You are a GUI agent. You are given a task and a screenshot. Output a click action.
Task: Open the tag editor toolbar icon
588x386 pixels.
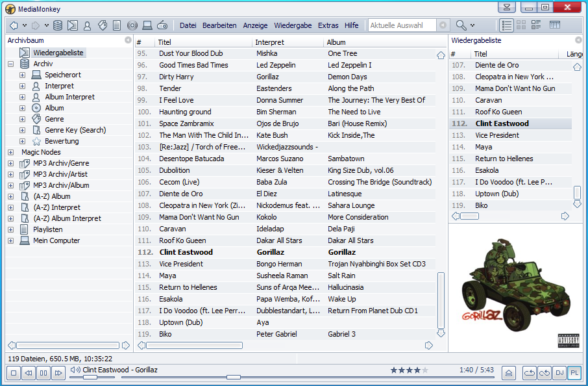(103, 25)
